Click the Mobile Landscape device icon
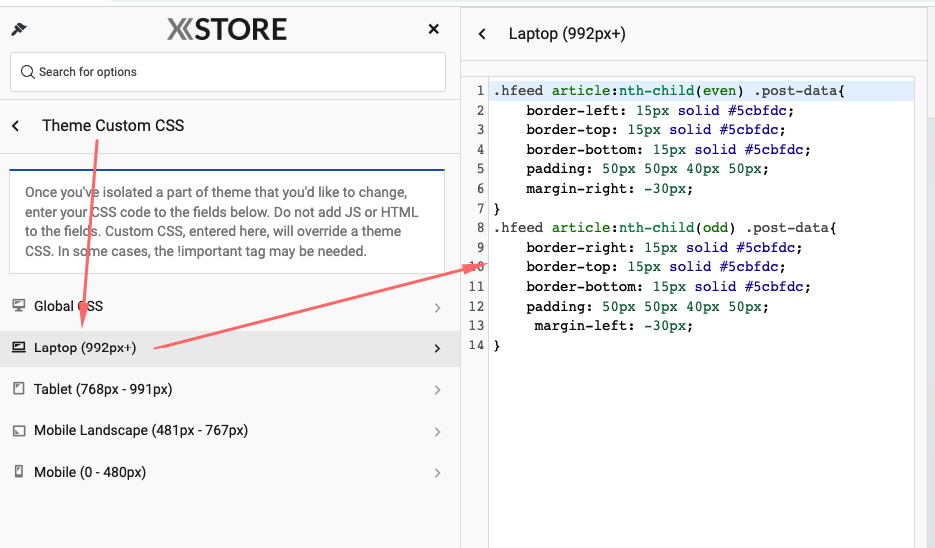935x548 pixels. (x=19, y=431)
